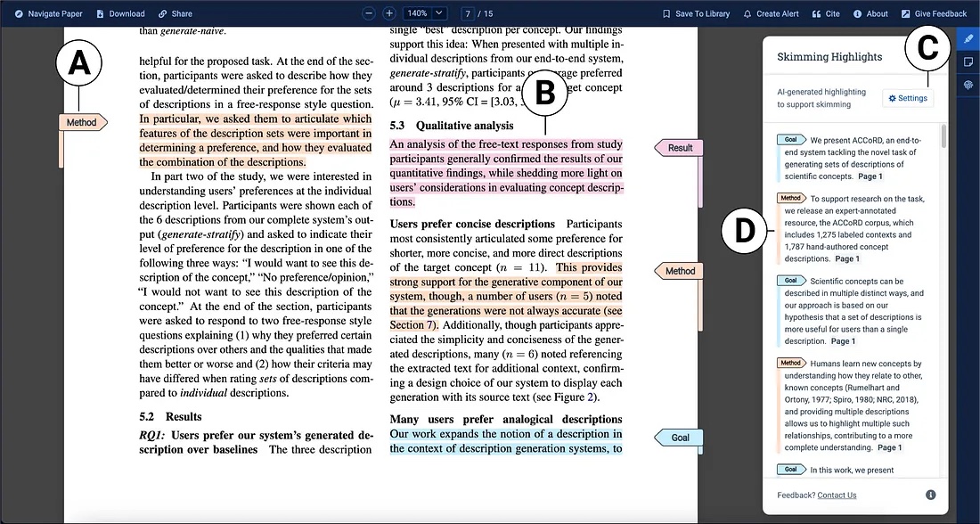Open the palette icon in right sidebar

tap(968, 86)
